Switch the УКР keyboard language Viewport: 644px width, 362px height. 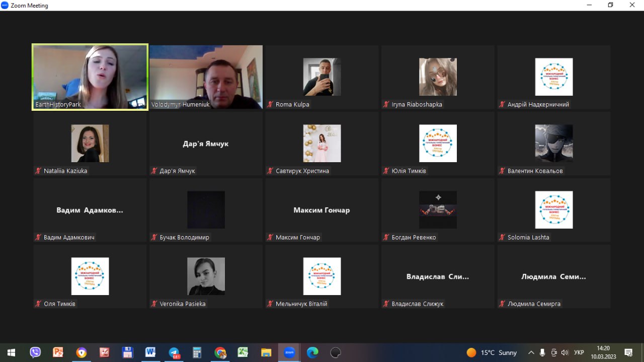[x=579, y=352]
